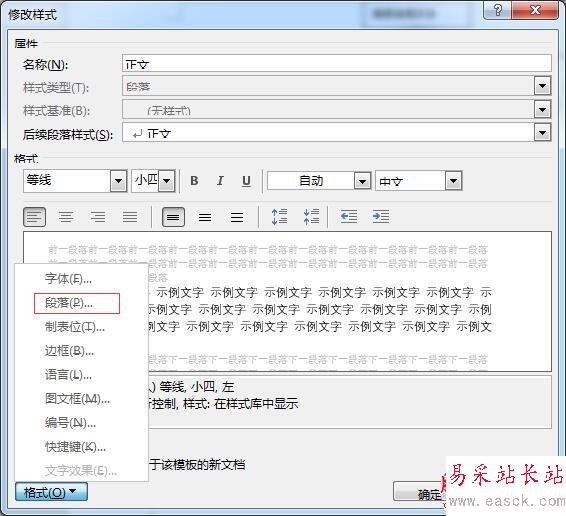Select center alignment icon
The height and width of the screenshot is (516, 566).
66,217
